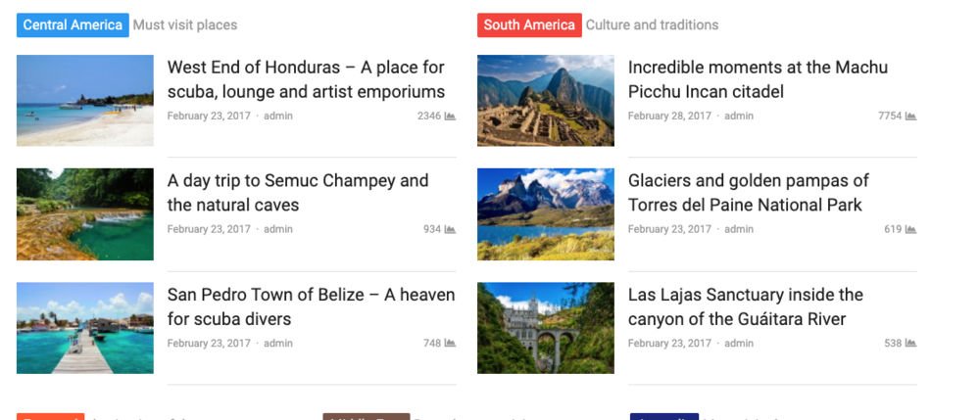Click the Las Lajas Sanctuary thumbnail

[546, 328]
